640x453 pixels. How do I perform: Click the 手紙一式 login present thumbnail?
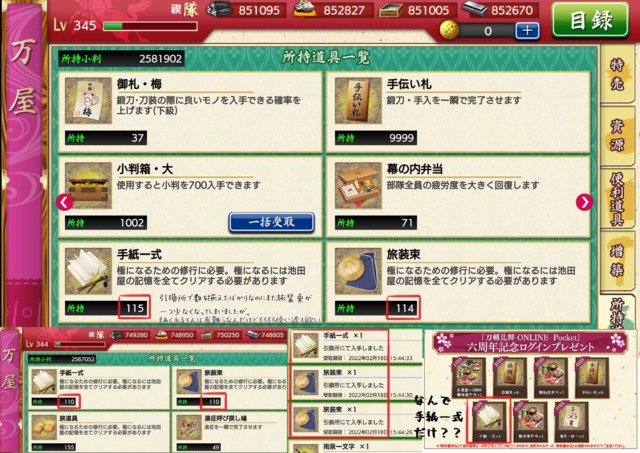(x=489, y=420)
